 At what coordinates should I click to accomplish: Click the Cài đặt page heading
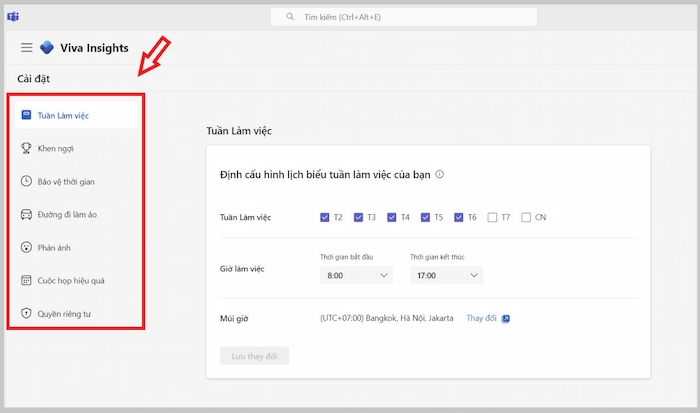point(33,79)
